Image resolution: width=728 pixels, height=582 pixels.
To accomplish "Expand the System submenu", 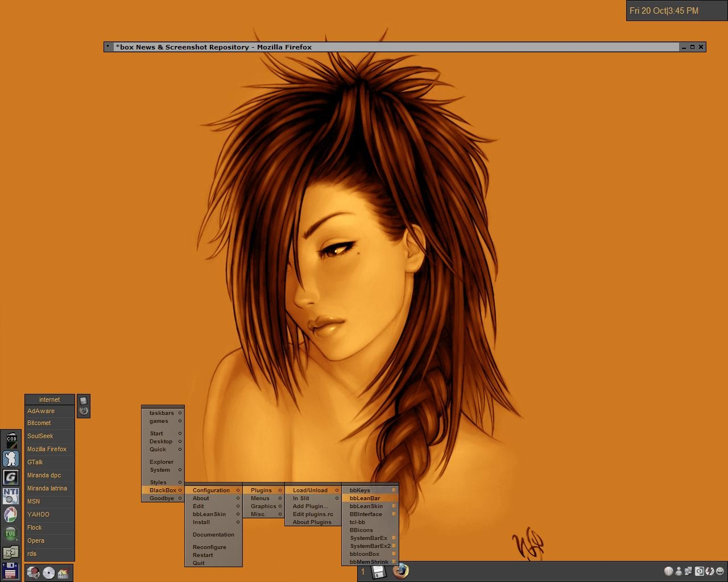I will 163,470.
